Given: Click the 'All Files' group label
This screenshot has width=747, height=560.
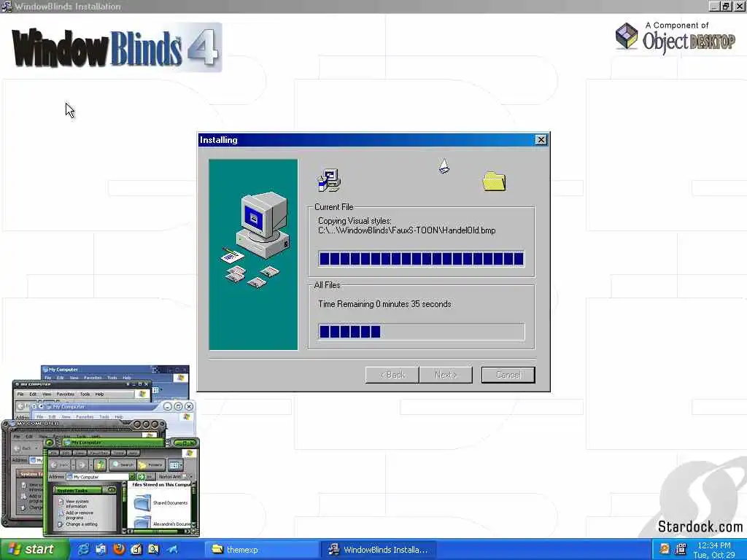Looking at the screenshot, I should (x=327, y=285).
